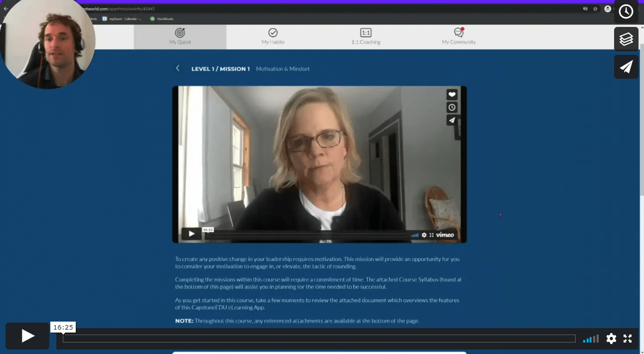Open the browser profile avatar menu

coord(607,8)
